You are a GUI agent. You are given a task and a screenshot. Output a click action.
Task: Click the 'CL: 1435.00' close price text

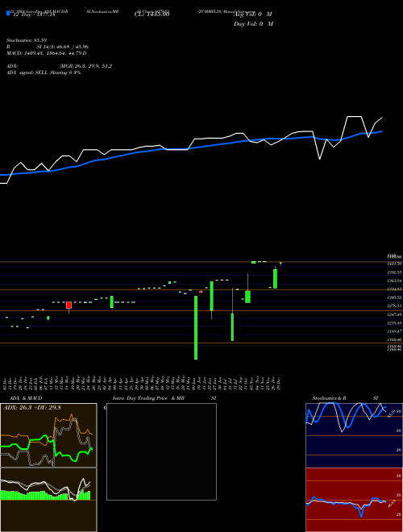152,14
